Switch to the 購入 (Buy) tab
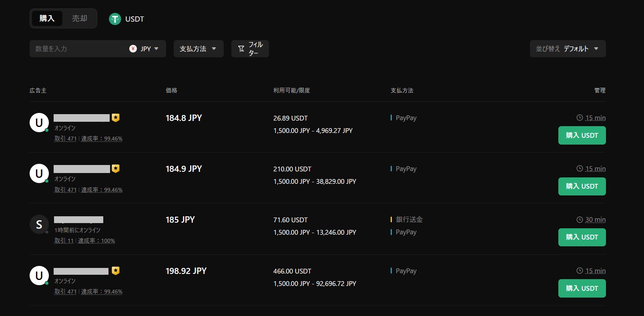 click(47, 18)
